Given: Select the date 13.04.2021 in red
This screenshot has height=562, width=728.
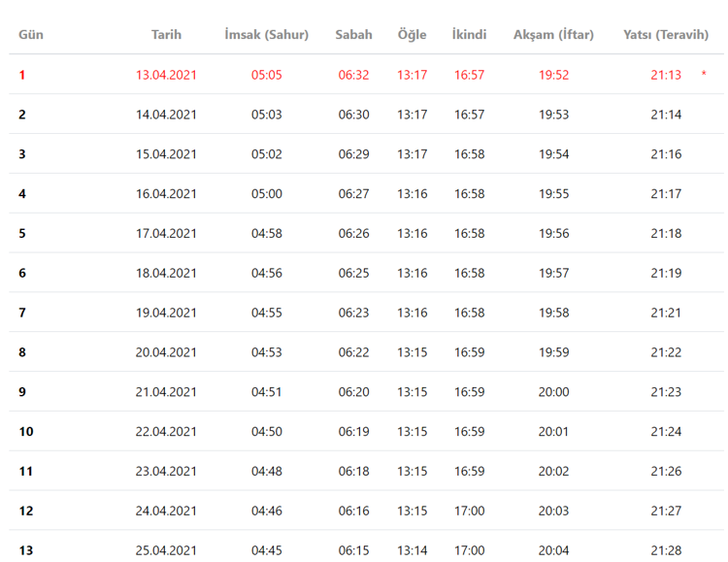Looking at the screenshot, I should (x=166, y=75).
